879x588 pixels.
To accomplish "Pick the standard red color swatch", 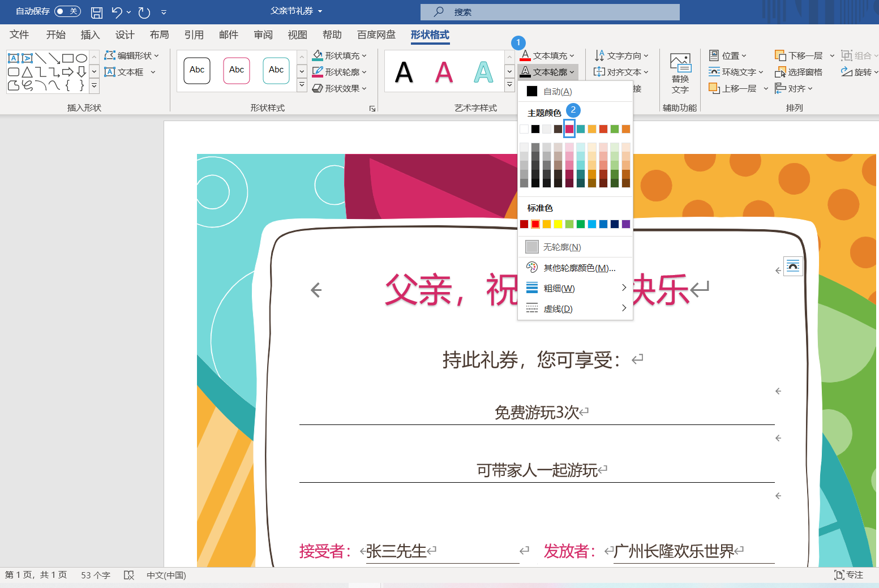I will pos(535,224).
